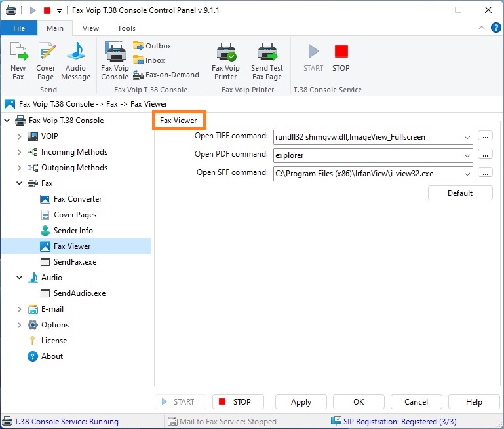Image resolution: width=504 pixels, height=429 pixels.
Task: Expand the Options node chevron
Action: [19, 325]
